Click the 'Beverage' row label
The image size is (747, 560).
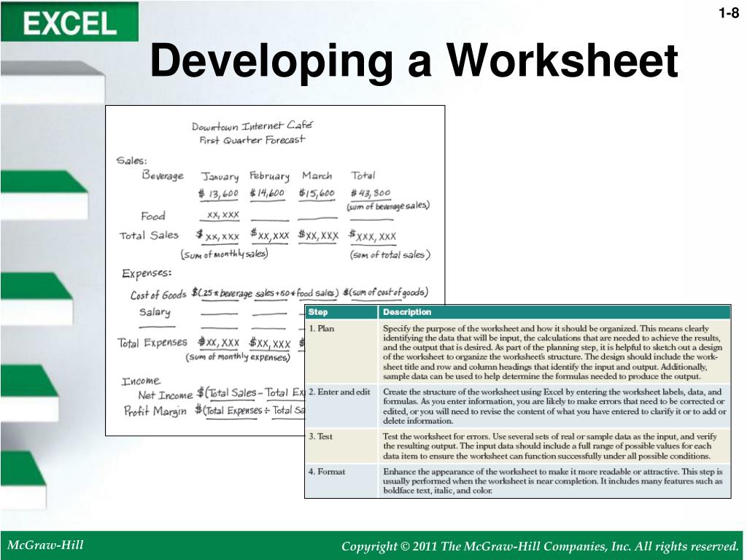[163, 175]
